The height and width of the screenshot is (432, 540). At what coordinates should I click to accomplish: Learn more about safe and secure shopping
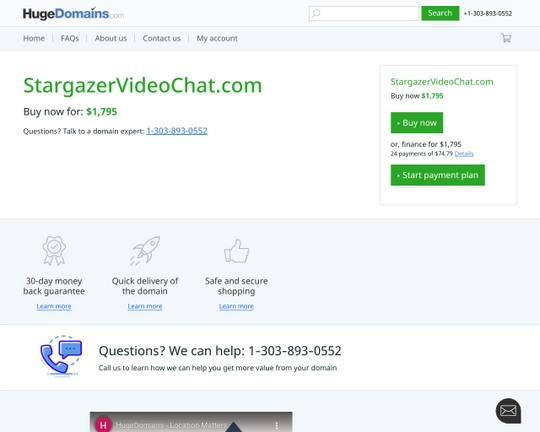click(x=236, y=306)
